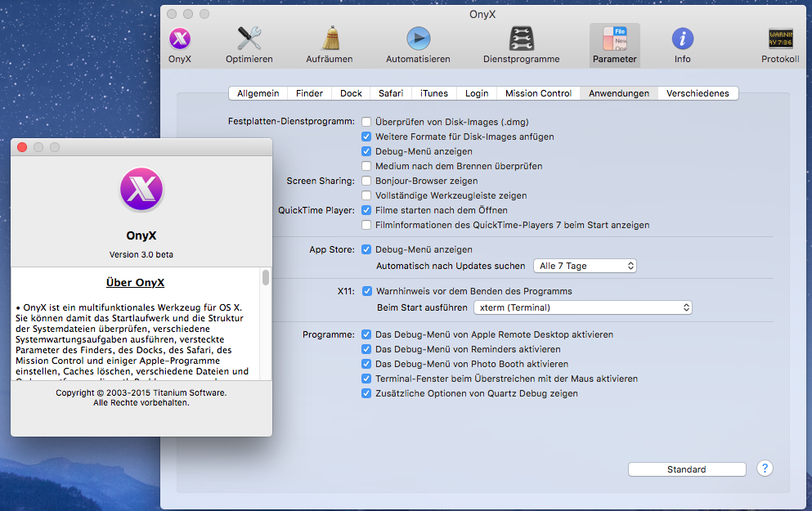The width and height of the screenshot is (812, 511).
Task: Enable Vollständige Werkzeugleiste zeigen
Action: point(366,195)
